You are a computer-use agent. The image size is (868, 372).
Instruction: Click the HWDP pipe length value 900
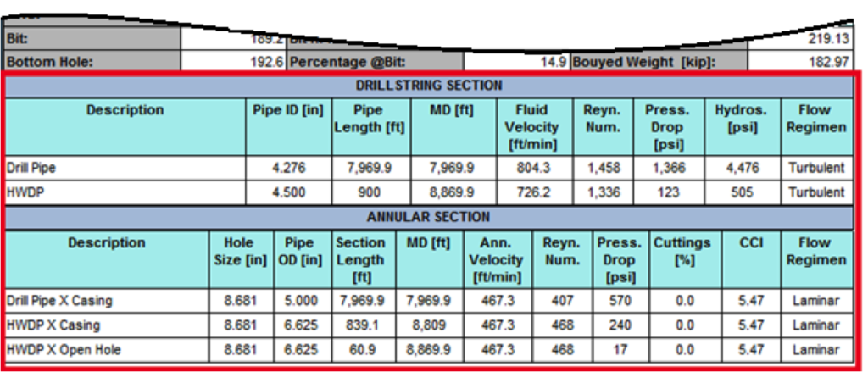[x=369, y=192]
